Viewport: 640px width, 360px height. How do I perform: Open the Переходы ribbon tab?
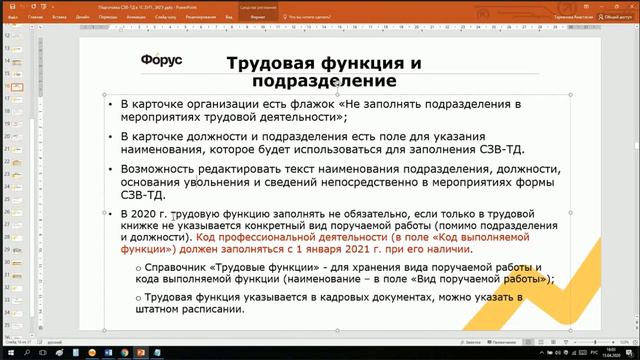(x=108, y=17)
